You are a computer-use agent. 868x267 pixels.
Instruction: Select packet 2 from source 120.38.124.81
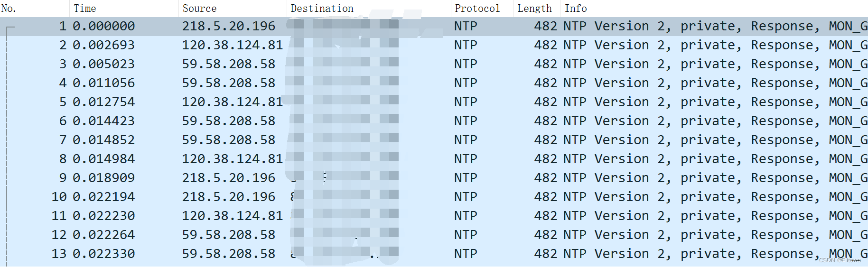[232, 46]
